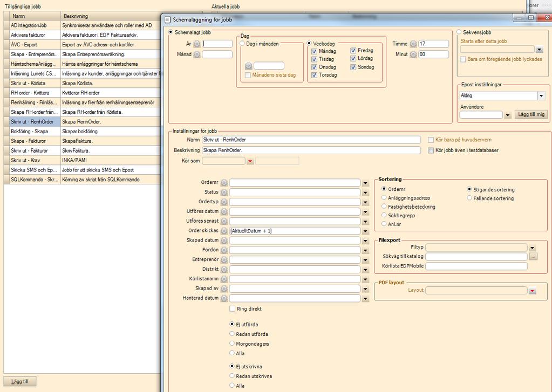Click the browse button beside Sökväg till katalog
The height and width of the screenshot is (392, 552).
pyautogui.click(x=533, y=257)
